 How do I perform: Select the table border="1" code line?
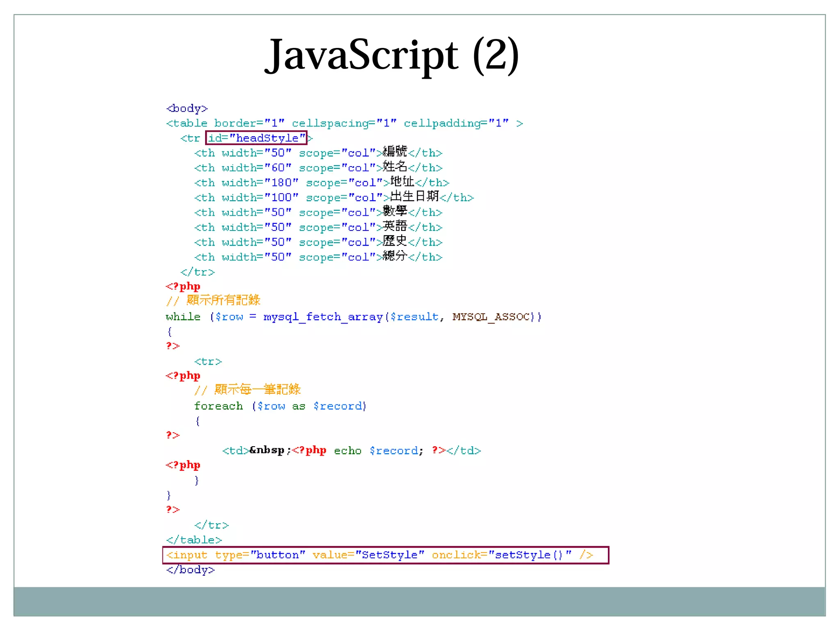click(x=345, y=123)
